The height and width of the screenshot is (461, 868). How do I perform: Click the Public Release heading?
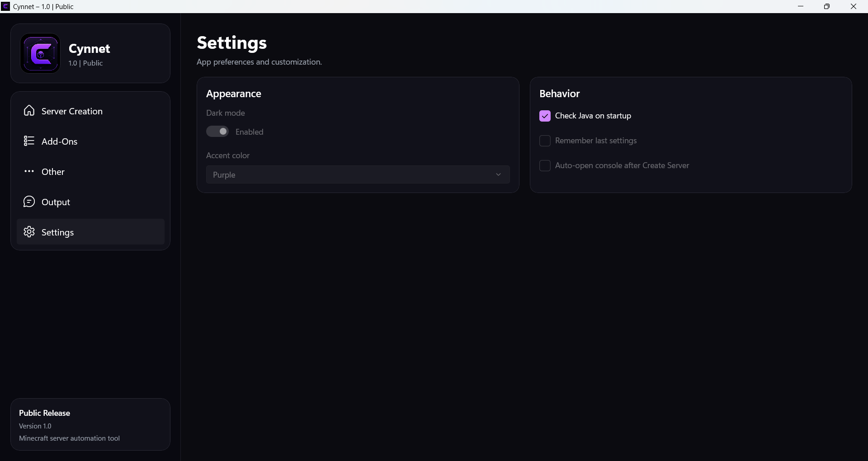[44, 413]
